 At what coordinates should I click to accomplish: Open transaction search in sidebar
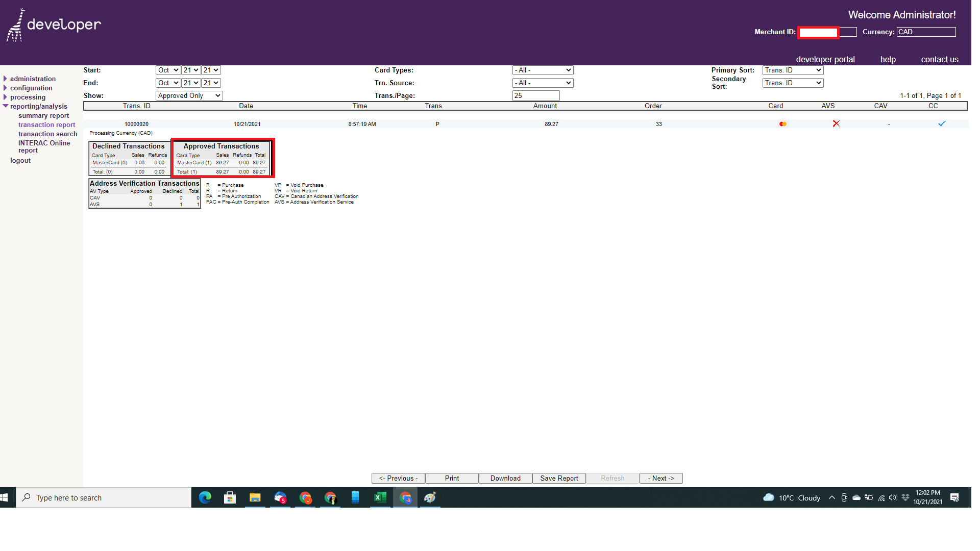[47, 134]
